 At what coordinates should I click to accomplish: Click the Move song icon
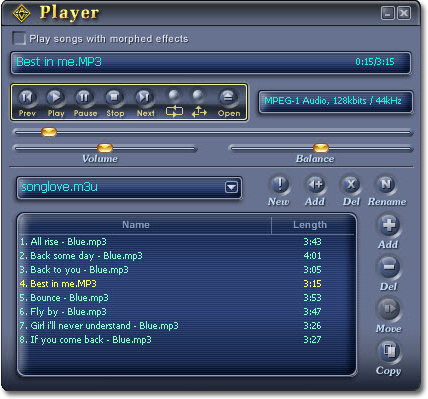[x=389, y=309]
